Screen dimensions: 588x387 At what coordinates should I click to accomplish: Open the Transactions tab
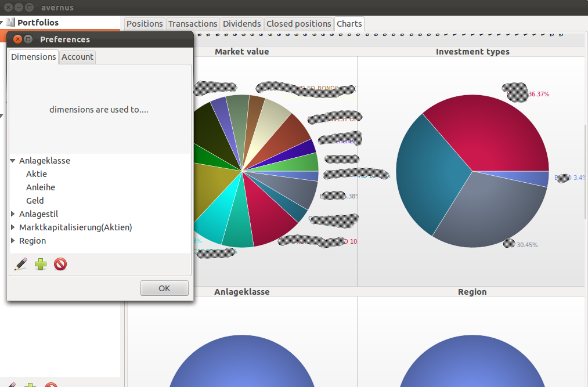(x=193, y=24)
